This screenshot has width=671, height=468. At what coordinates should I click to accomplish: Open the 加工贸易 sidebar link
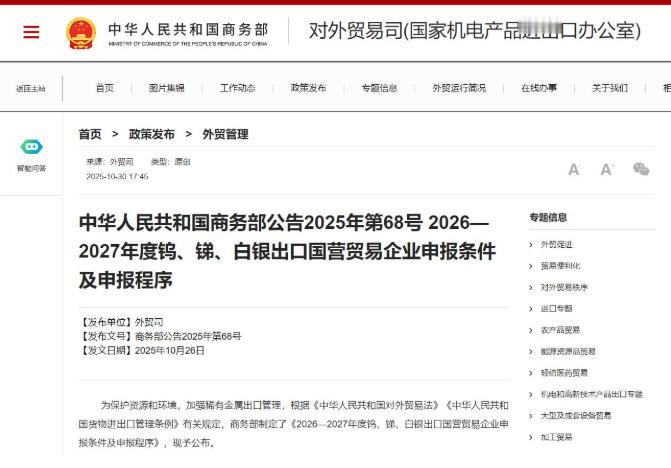pyautogui.click(x=556, y=437)
